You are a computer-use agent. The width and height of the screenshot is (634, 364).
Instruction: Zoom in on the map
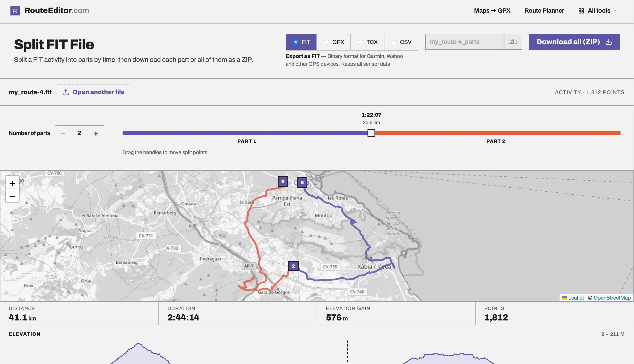tap(12, 183)
